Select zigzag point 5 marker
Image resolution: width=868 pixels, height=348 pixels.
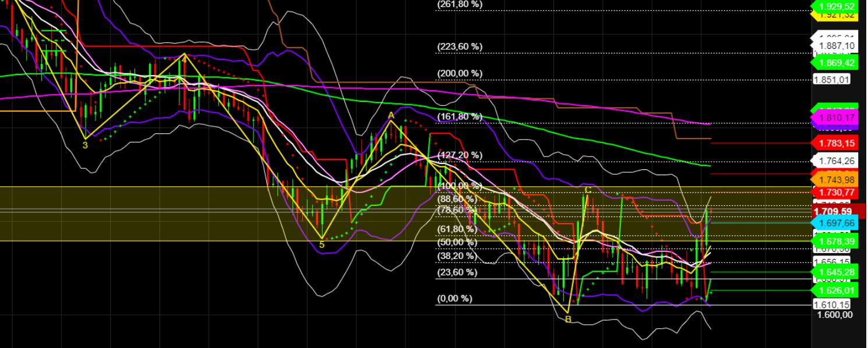(x=323, y=245)
